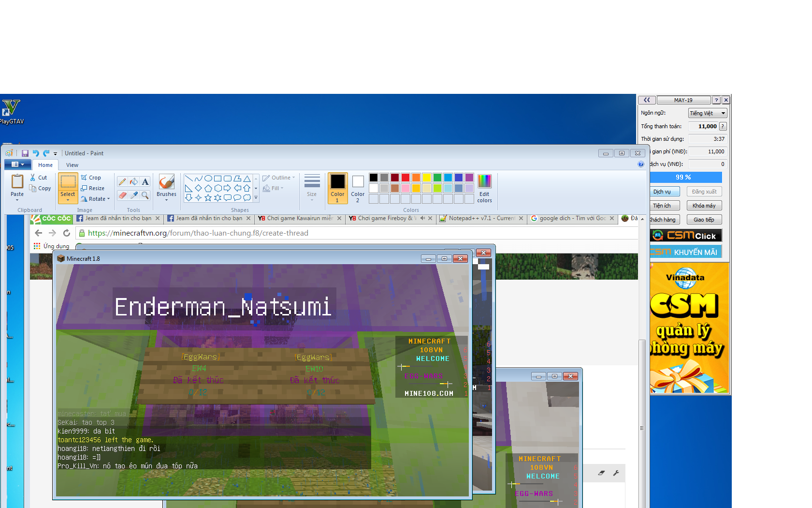Select the Pencil tool in Paint
812x508 pixels.
[122, 182]
